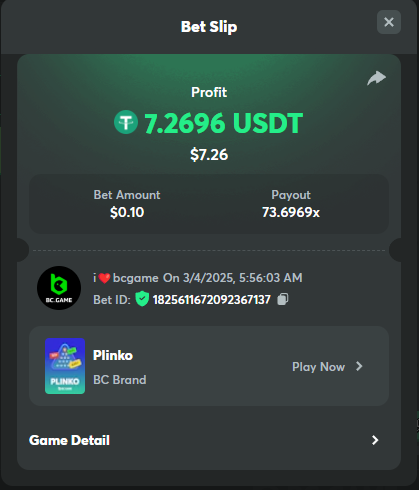Copy the Bet ID with copy icon
This screenshot has width=419, height=490.
point(283,299)
